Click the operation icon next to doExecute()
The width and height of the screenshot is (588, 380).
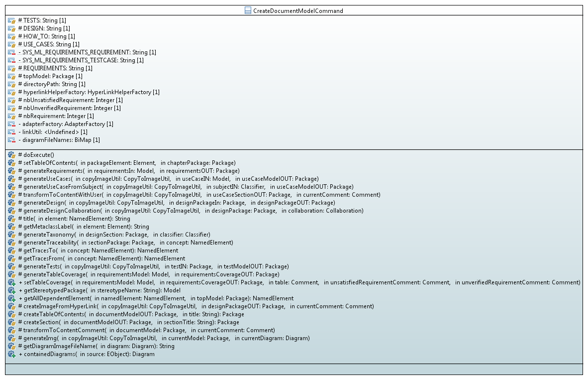11,155
